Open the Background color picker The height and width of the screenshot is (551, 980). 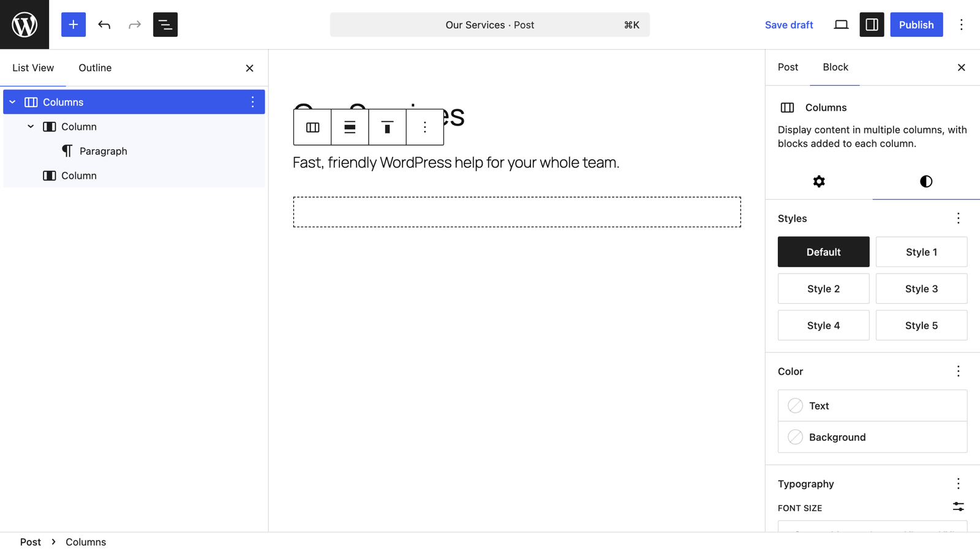point(872,437)
